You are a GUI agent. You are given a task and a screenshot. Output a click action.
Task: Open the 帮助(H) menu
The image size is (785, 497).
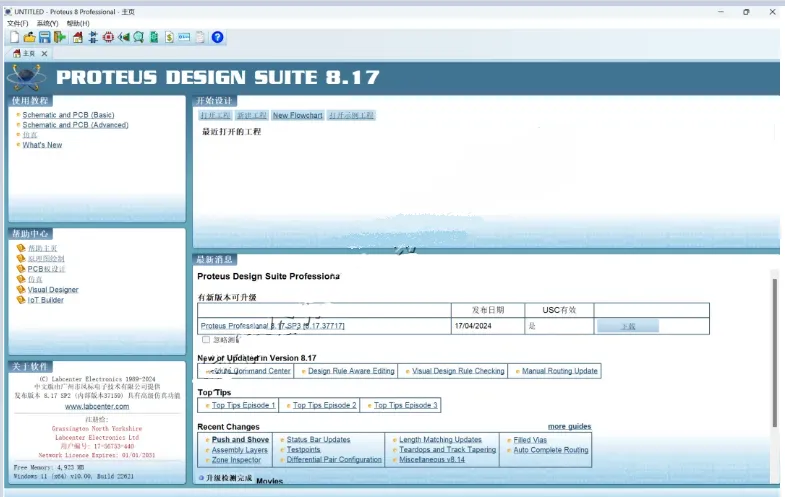point(78,24)
